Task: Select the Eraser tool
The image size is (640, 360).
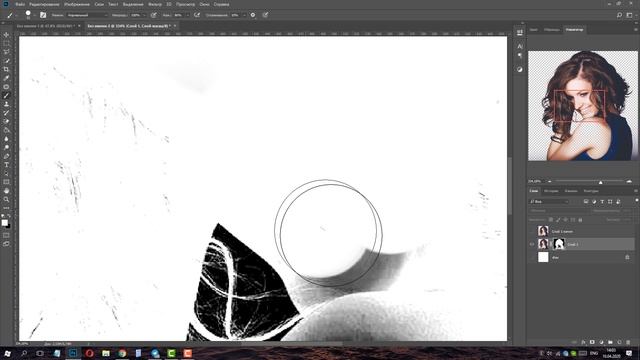Action: (6, 122)
